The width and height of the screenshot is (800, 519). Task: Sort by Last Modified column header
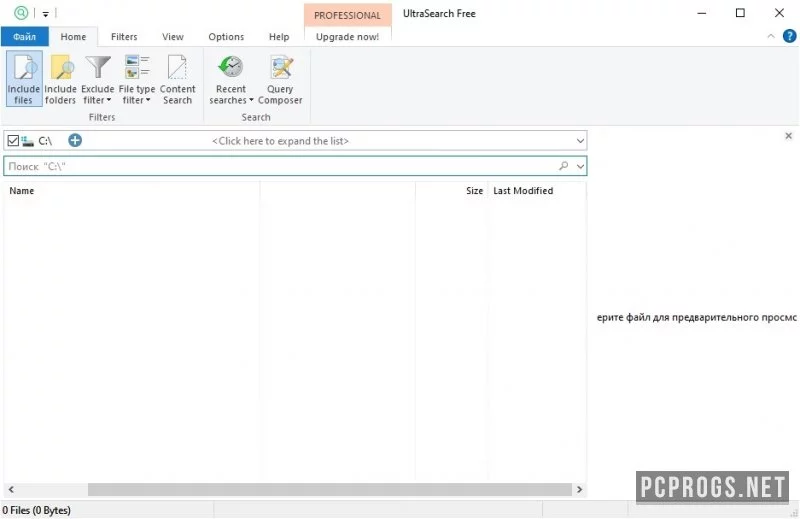click(537, 191)
